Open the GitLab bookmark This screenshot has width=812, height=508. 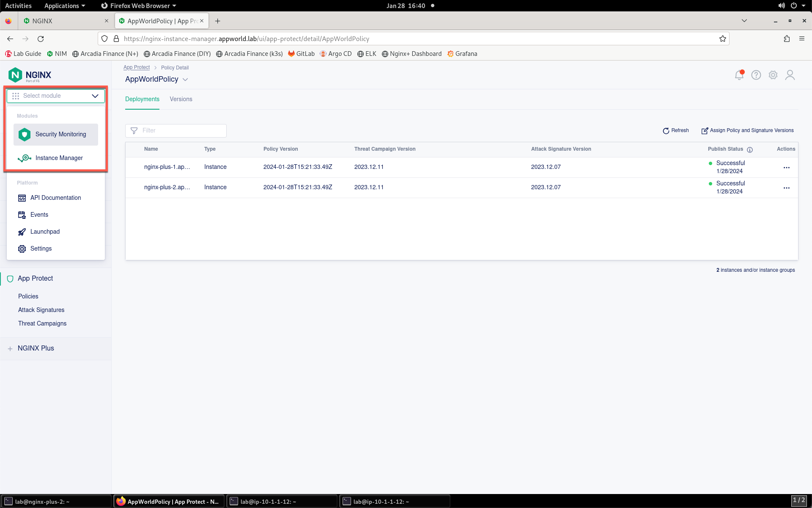point(301,54)
